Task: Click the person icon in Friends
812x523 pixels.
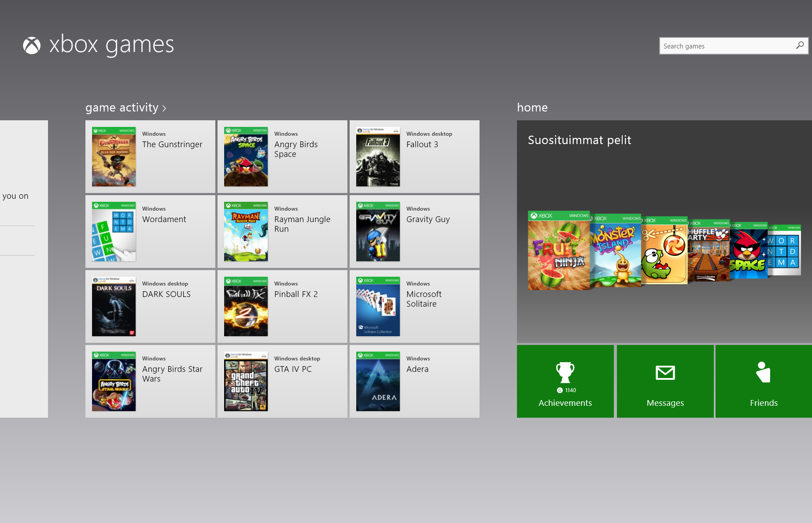Action: click(764, 372)
